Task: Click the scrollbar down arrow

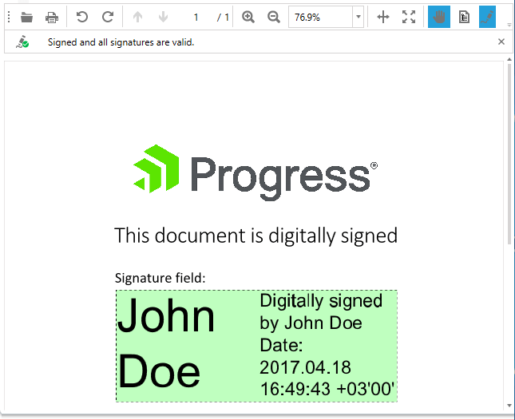Action: coord(509,406)
